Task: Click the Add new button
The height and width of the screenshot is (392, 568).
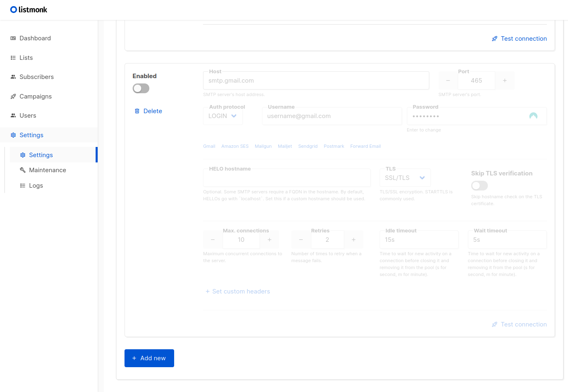Action: click(149, 358)
